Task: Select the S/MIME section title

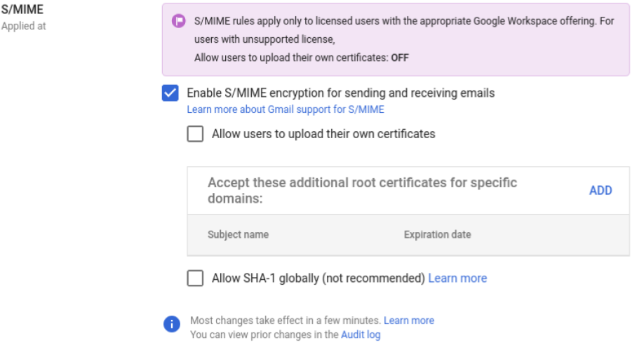Action: point(22,9)
